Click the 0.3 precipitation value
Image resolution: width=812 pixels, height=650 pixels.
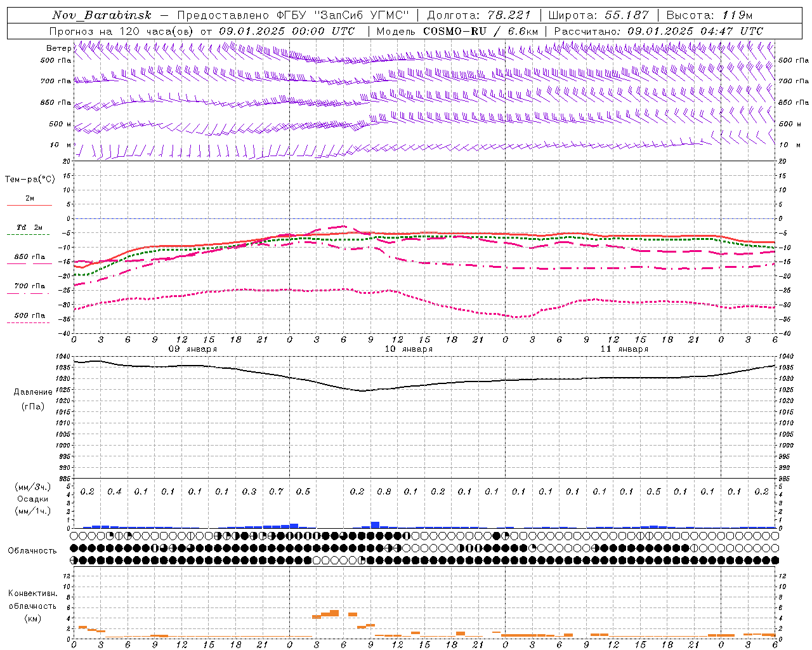pyautogui.click(x=249, y=492)
